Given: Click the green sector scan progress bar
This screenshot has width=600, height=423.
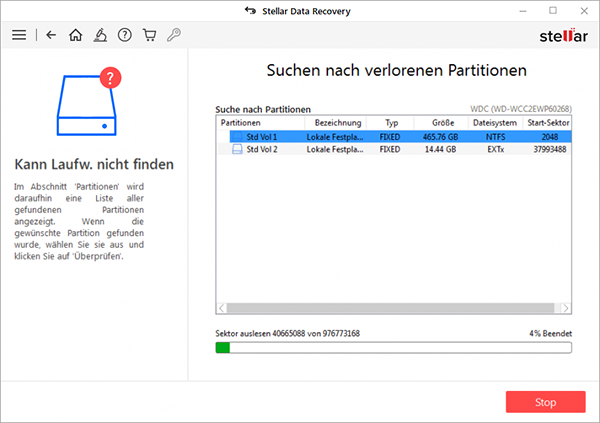Looking at the screenshot, I should click(394, 348).
